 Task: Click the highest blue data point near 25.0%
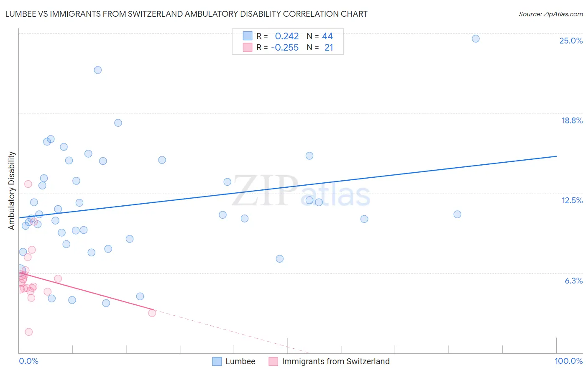click(476, 38)
